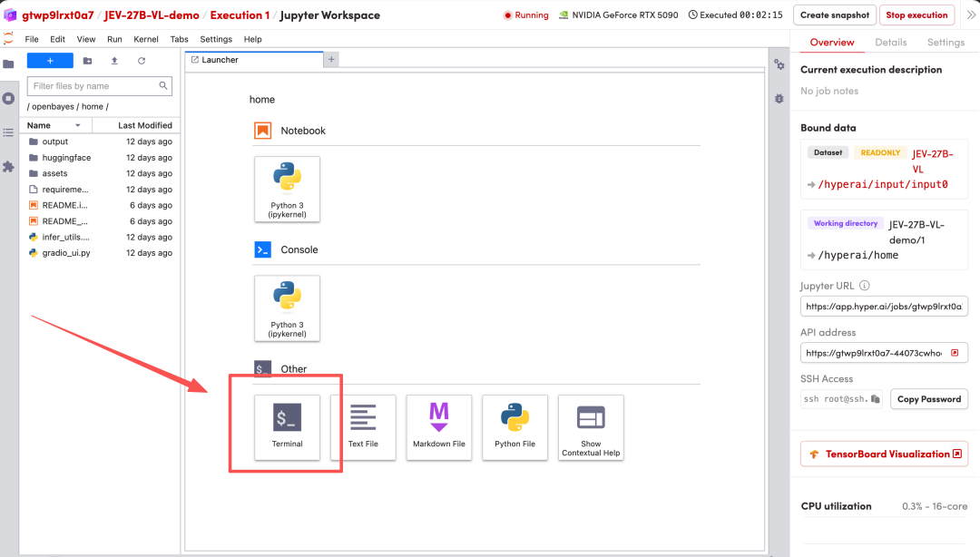Open the Edit menu
Viewport: 980px width, 557px height.
coord(57,39)
